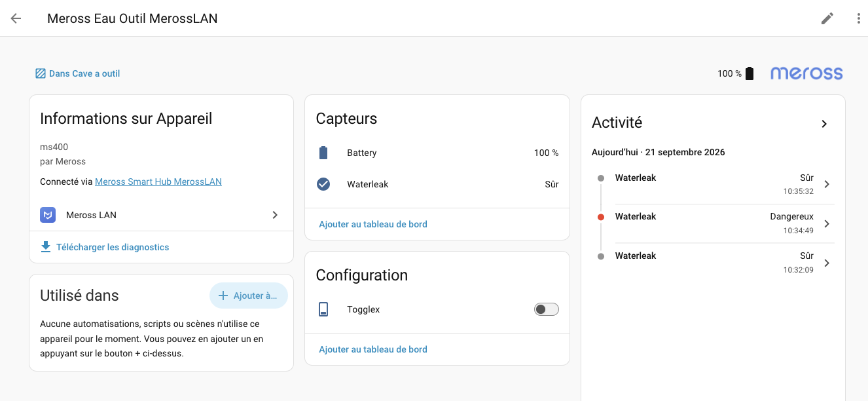Click the Sûr value in Capteurs Waterleak row

(x=552, y=184)
